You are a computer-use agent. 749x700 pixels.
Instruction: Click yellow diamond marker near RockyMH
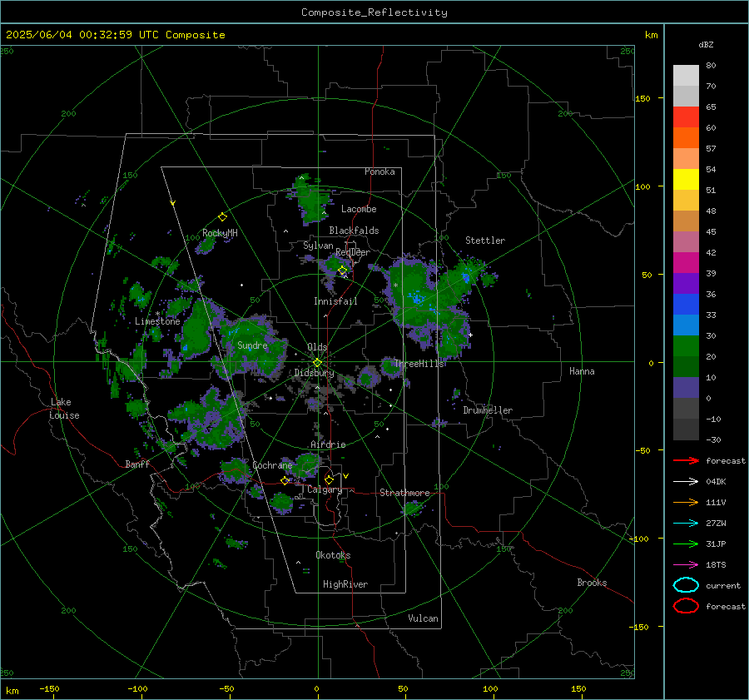tap(222, 217)
